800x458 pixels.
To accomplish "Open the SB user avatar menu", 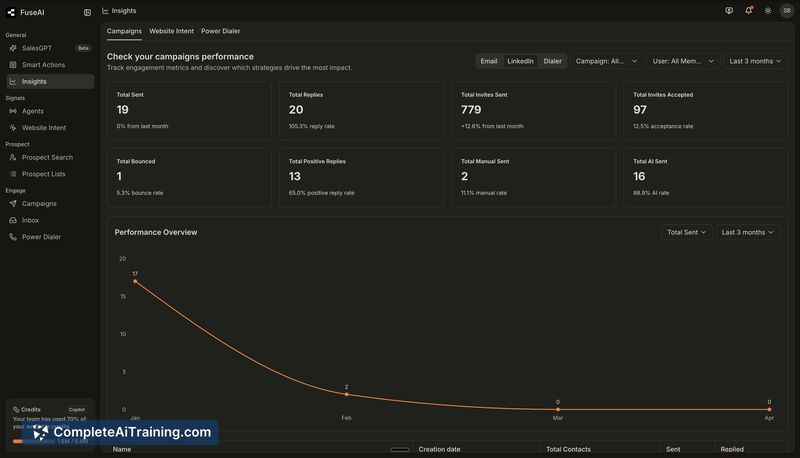I will coord(787,11).
